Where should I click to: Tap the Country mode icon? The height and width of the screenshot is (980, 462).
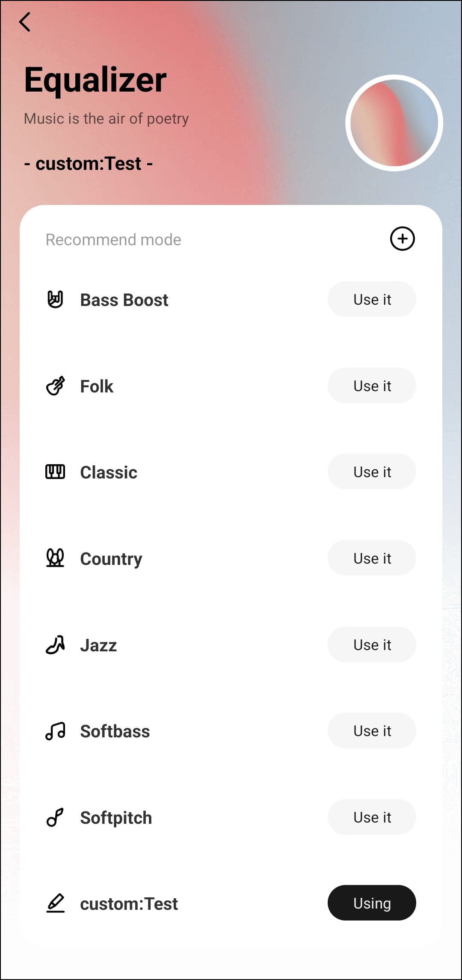pos(55,558)
